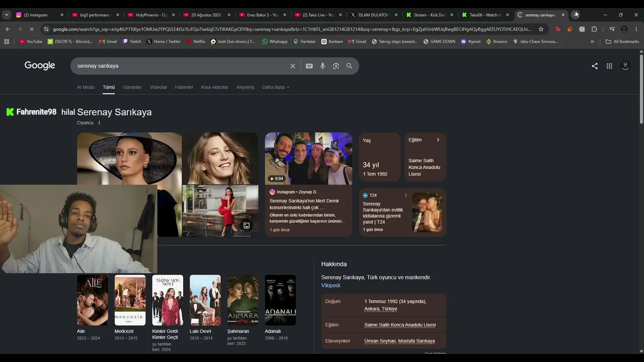Play the Instagram video thumbnail
This screenshot has width=644, height=362.
point(308,158)
